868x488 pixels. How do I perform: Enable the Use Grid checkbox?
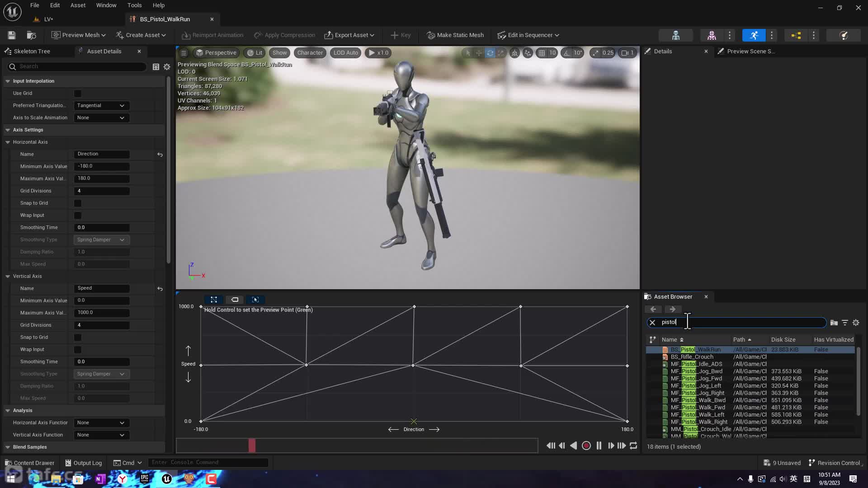tap(78, 94)
